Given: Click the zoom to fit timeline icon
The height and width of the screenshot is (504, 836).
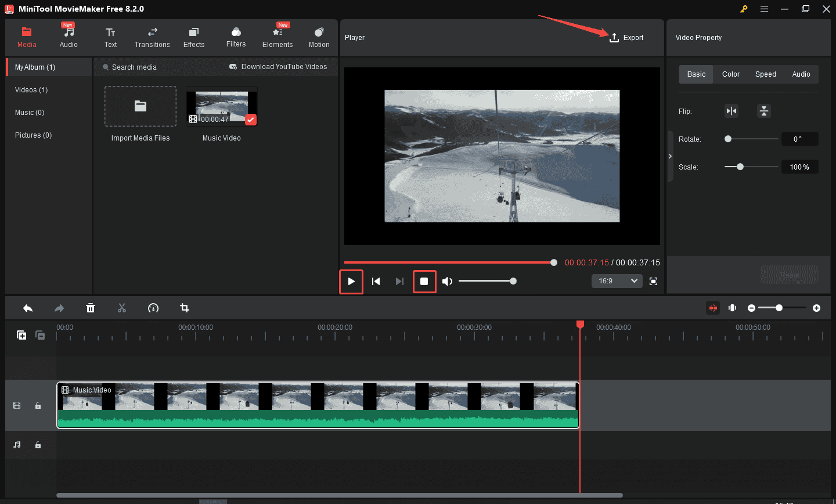Looking at the screenshot, I should (x=733, y=308).
